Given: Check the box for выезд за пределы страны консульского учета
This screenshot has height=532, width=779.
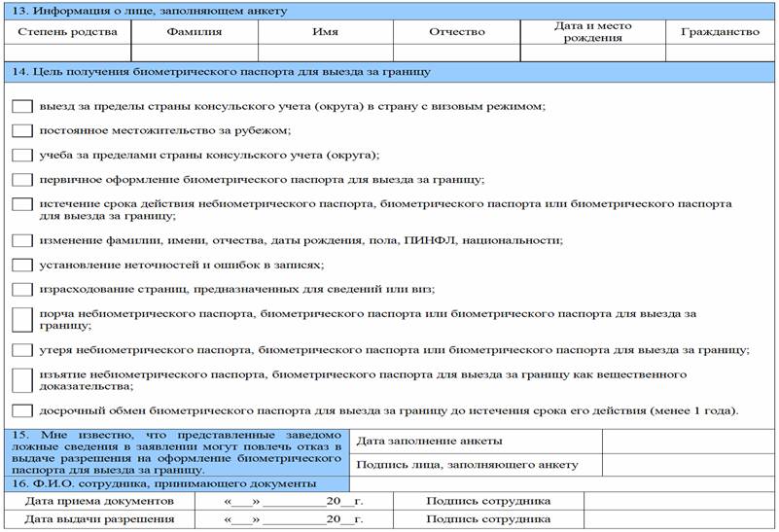Looking at the screenshot, I should click(22, 106).
